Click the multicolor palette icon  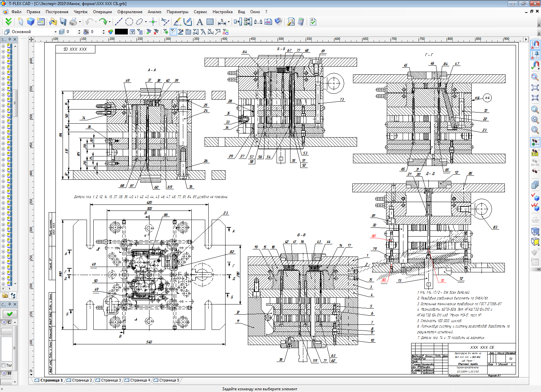[x=111, y=31]
